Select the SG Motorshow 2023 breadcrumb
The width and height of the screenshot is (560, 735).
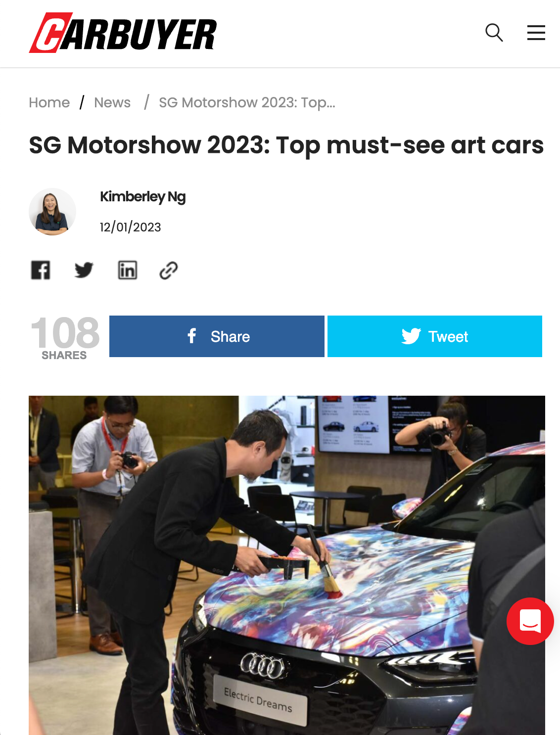(247, 102)
